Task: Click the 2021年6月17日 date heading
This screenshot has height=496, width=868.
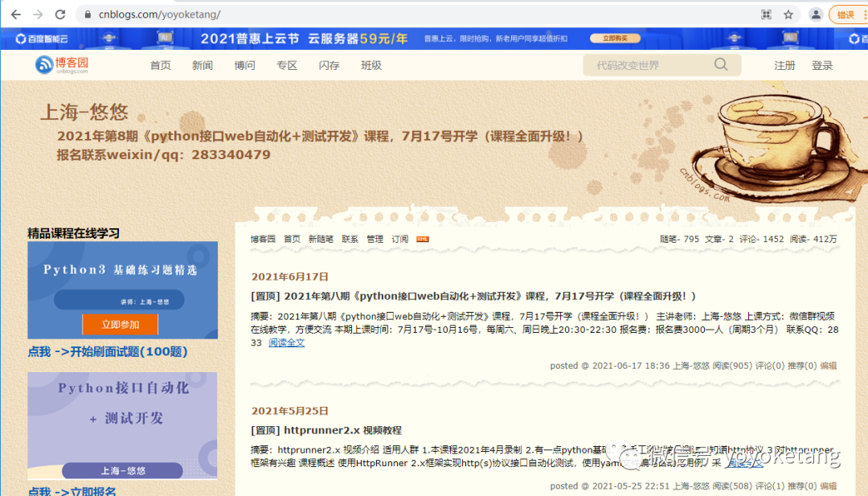Action: [290, 277]
